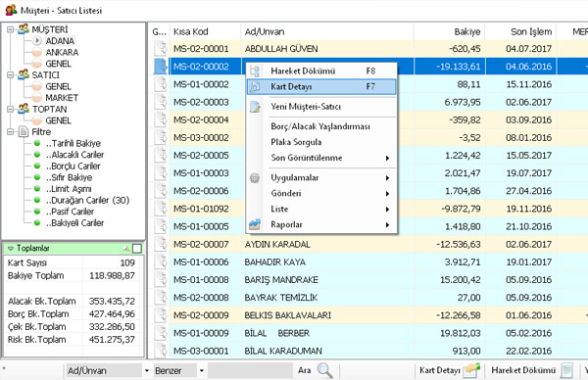This screenshot has width=588, height=380.
Task: Select the ..Borçlu Cariler filter
Action: point(73,166)
